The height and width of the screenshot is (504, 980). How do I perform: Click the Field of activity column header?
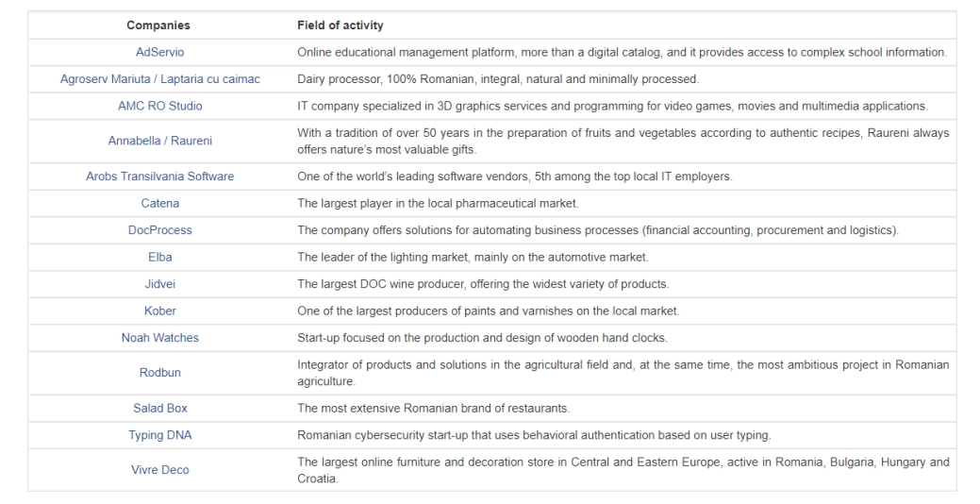340,25
